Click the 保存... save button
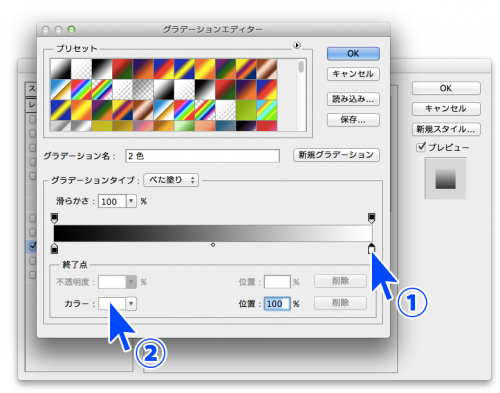This screenshot has width=500, height=393. tap(353, 120)
